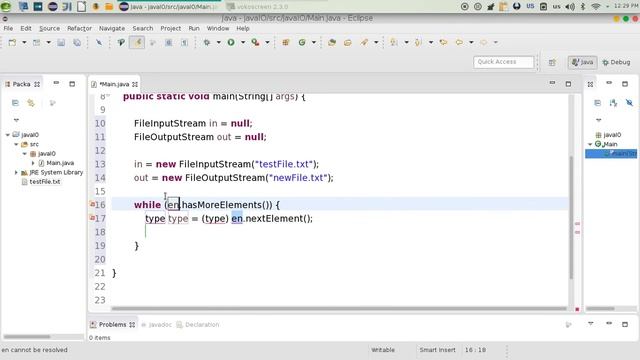This screenshot has width=640, height=360.
Task: Click into the Quick Access field
Action: (x=503, y=62)
